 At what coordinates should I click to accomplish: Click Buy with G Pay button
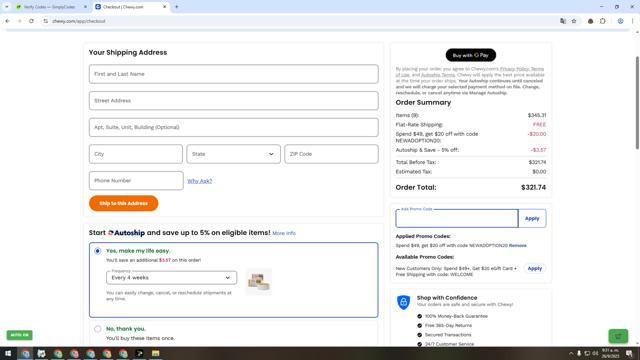[x=471, y=55]
